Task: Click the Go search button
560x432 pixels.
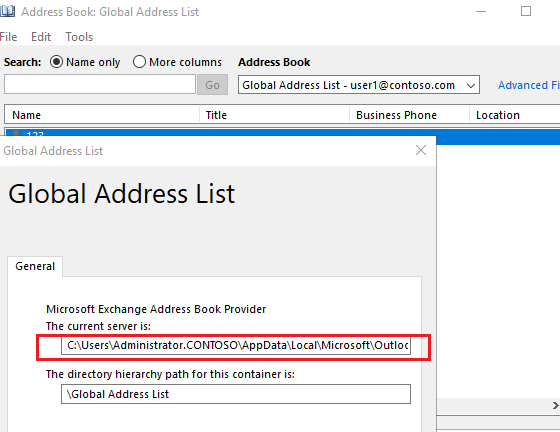Action: pyautogui.click(x=212, y=85)
